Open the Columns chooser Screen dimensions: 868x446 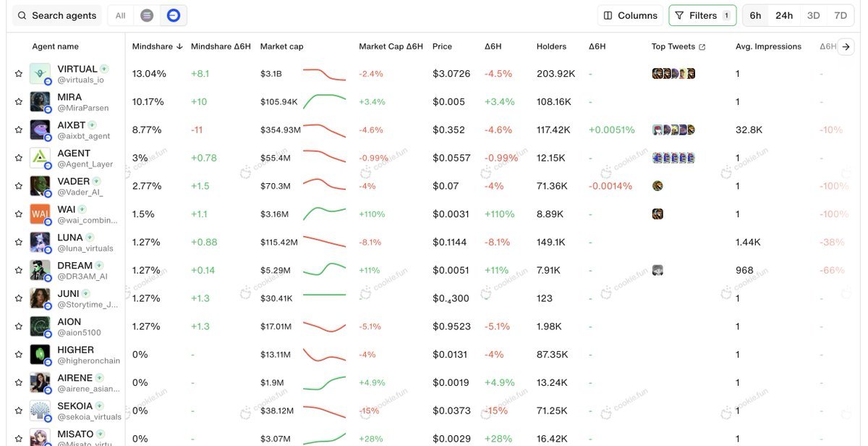coord(630,15)
